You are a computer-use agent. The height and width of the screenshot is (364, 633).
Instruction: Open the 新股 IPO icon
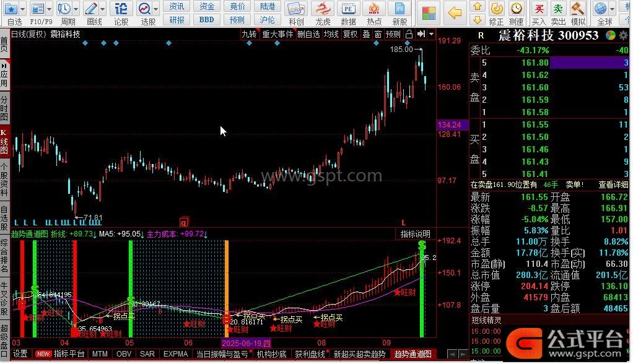(x=401, y=12)
